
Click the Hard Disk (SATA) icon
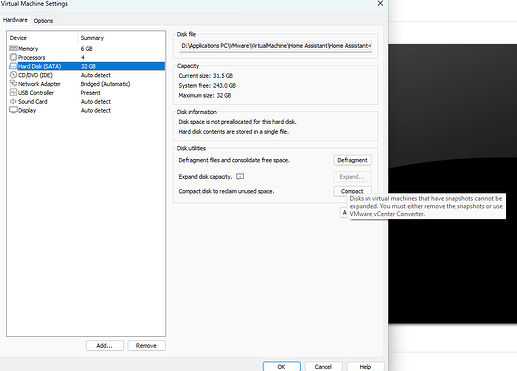[x=13, y=66]
